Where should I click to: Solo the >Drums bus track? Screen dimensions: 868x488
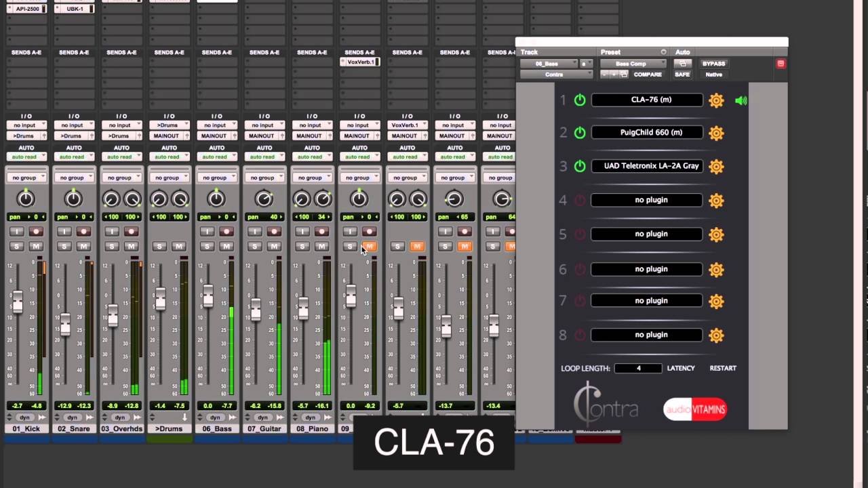click(159, 247)
